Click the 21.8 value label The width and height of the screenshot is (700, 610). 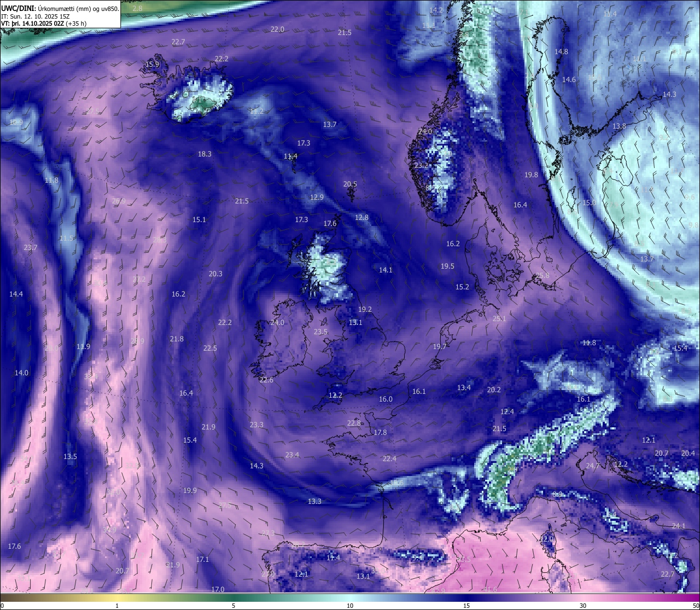click(177, 339)
